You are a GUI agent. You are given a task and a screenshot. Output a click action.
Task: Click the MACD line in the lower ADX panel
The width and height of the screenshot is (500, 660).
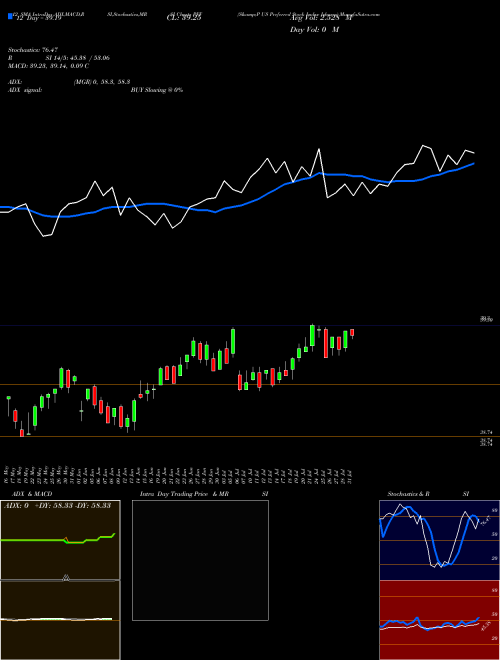coord(56,619)
